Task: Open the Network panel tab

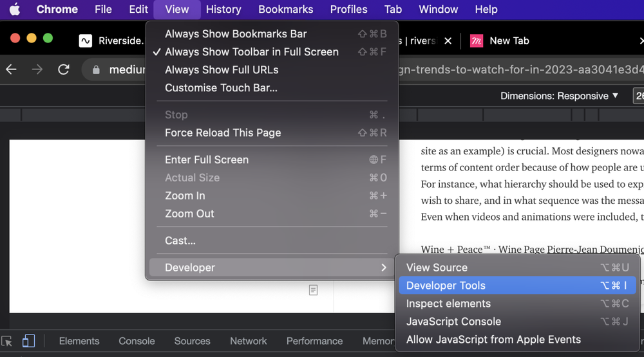Action: pyautogui.click(x=249, y=341)
